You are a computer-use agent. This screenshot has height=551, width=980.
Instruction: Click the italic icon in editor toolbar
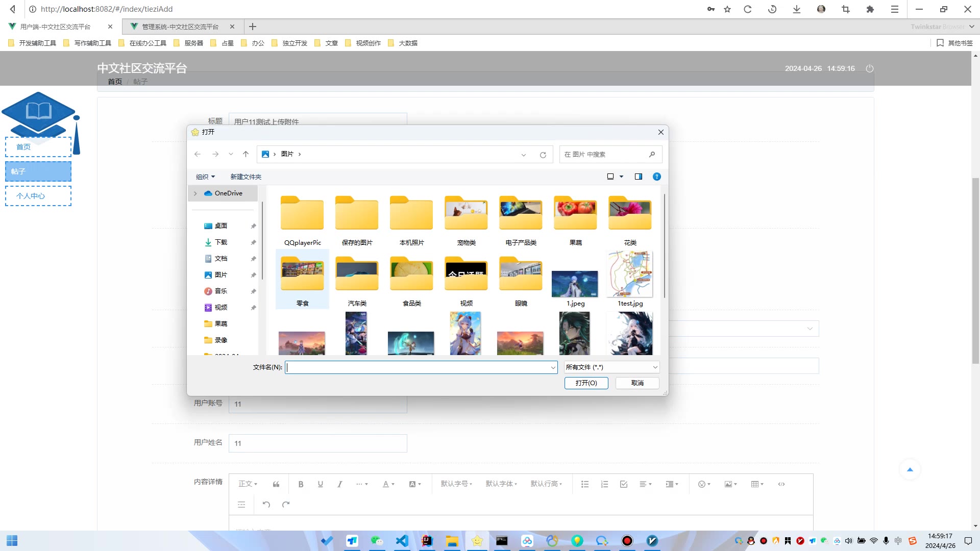pyautogui.click(x=339, y=484)
